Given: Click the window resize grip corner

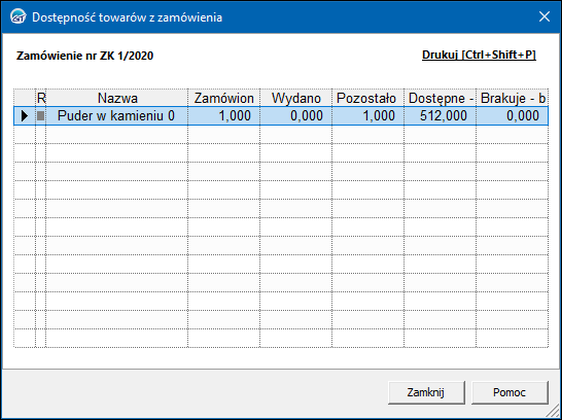Looking at the screenshot, I should (554, 412).
